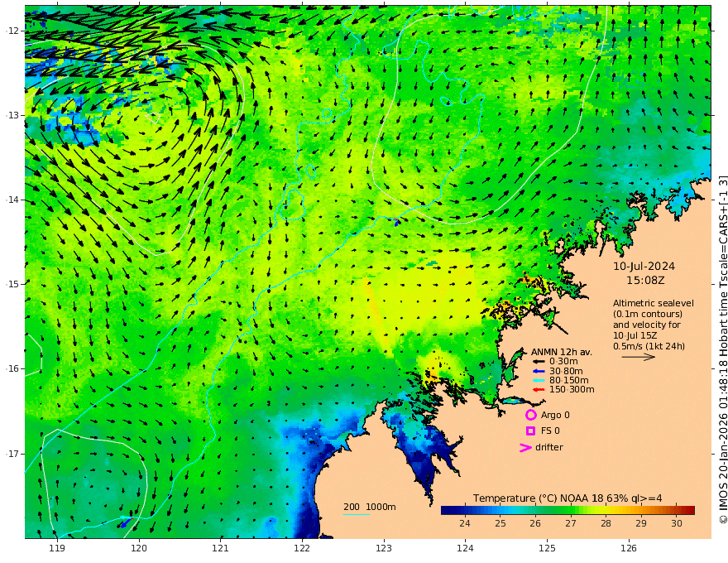
Task: Click the colorbar tick label 24
Action: (x=465, y=523)
